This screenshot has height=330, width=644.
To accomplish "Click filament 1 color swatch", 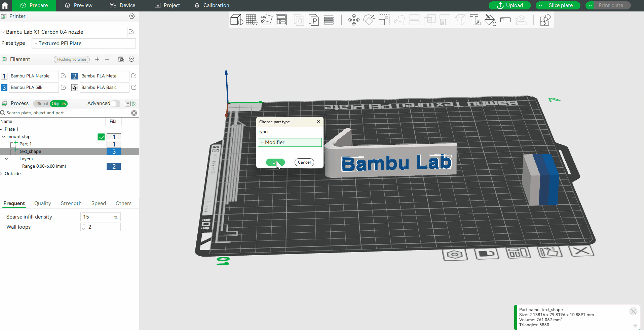I will 4,76.
